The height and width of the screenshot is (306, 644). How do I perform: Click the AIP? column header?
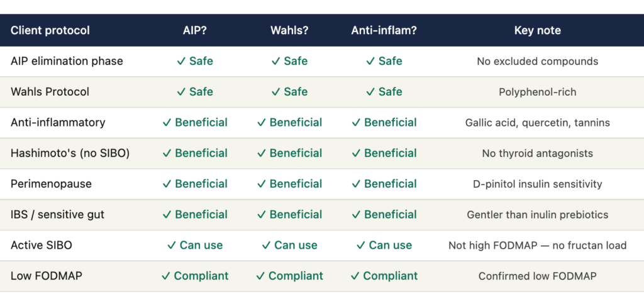194,30
